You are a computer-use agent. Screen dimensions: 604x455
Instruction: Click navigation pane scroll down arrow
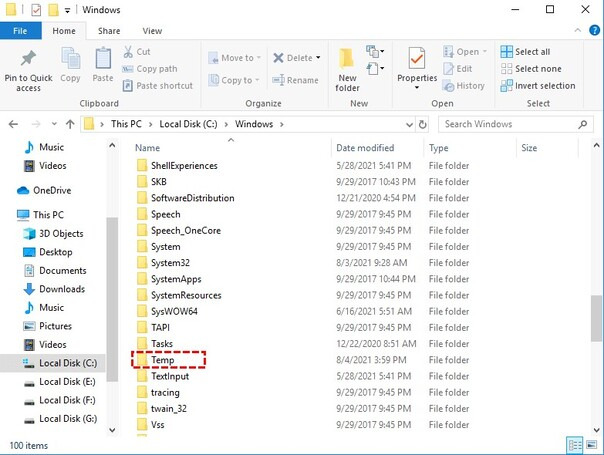(112, 430)
